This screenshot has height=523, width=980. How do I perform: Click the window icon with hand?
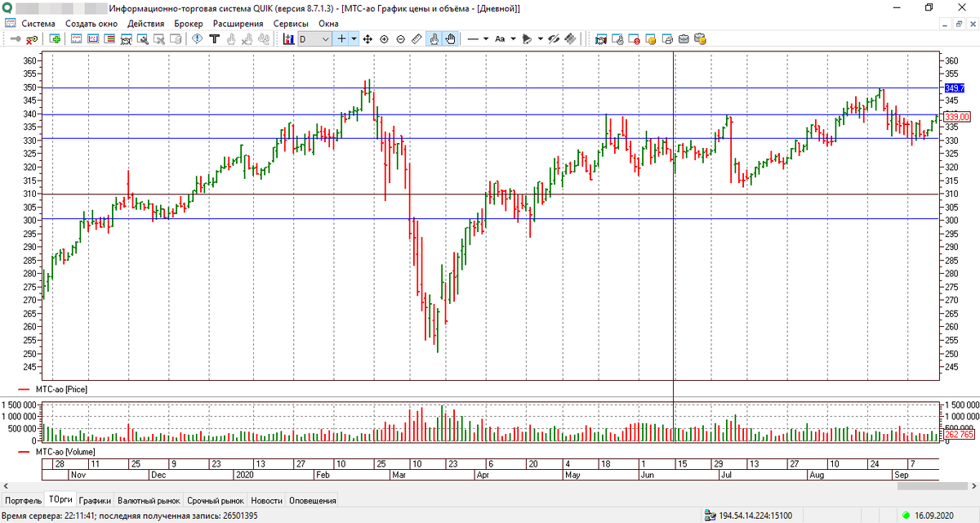click(617, 38)
